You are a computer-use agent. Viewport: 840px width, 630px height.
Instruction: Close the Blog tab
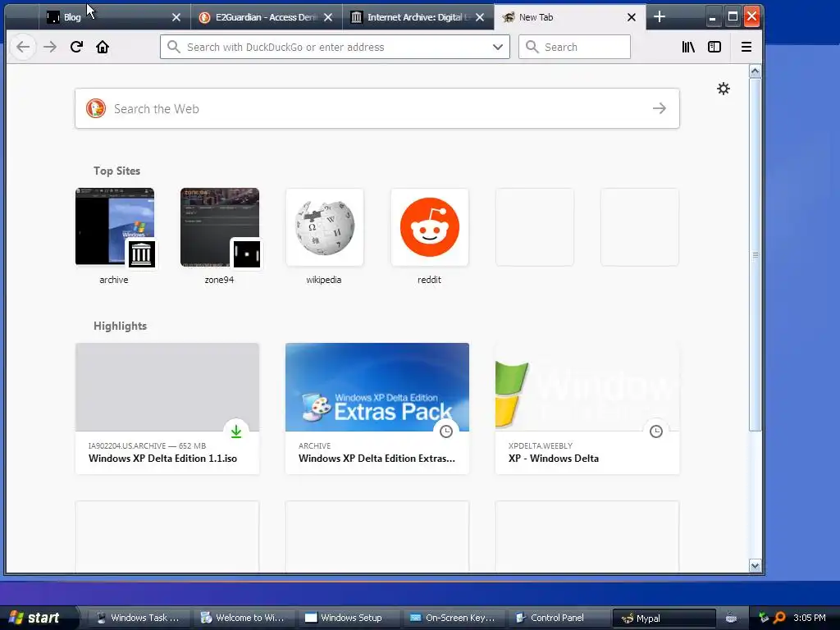(x=176, y=17)
